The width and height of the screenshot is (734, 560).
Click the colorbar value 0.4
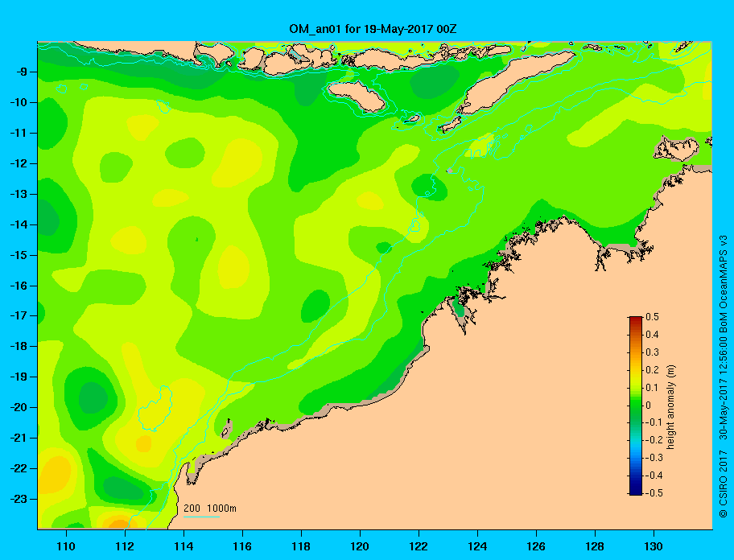click(653, 335)
